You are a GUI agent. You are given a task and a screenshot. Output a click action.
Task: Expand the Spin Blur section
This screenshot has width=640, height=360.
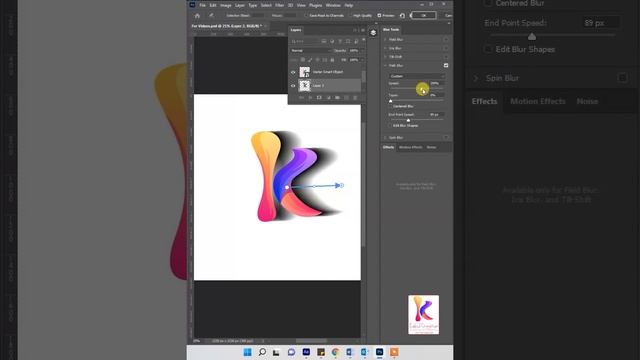[x=385, y=138]
